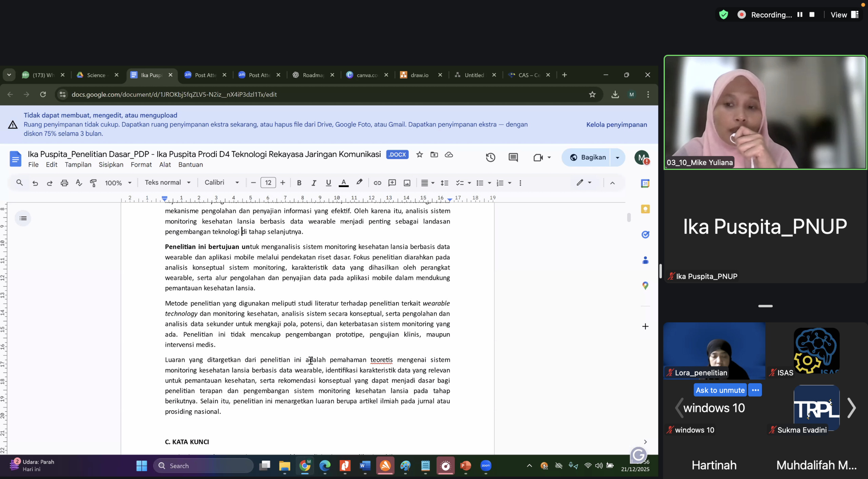
Task: Switch to the draw.io tab
Action: pos(419,75)
